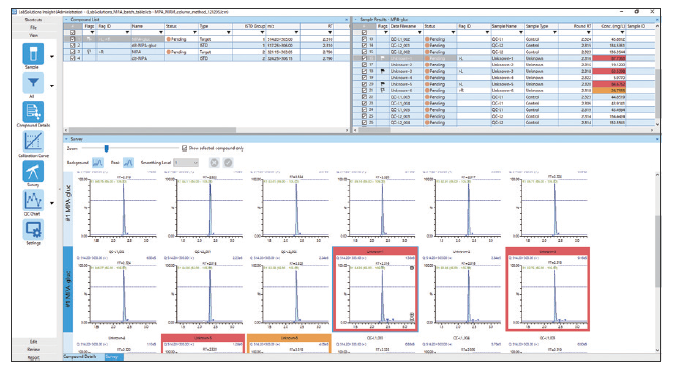Open the File menu
Image resolution: width=678 pixels, height=378 pixels.
[x=33, y=27]
